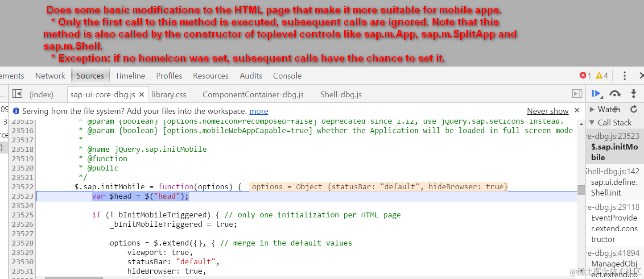
Task: Close the sap-ui-core-dbg.js file tab
Action: 141,95
